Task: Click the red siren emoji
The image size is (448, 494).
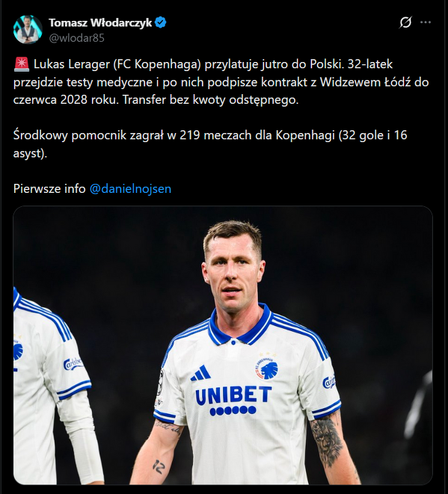Action: (22, 64)
